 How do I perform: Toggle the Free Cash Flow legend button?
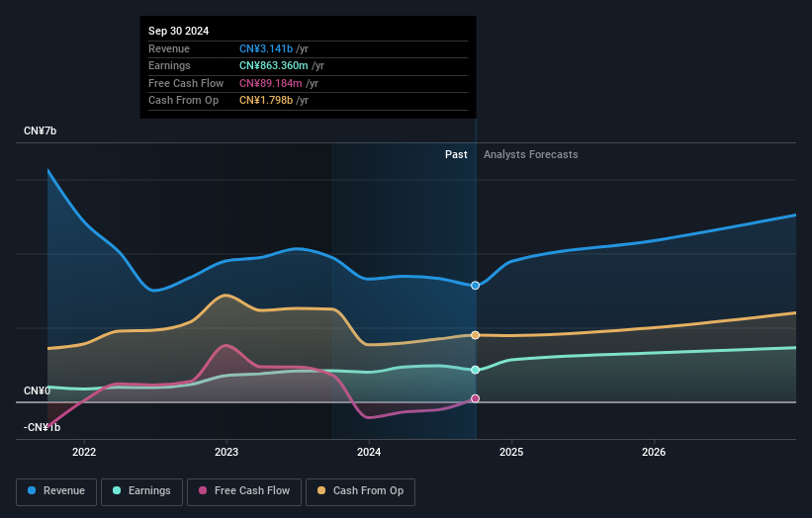[x=244, y=491]
